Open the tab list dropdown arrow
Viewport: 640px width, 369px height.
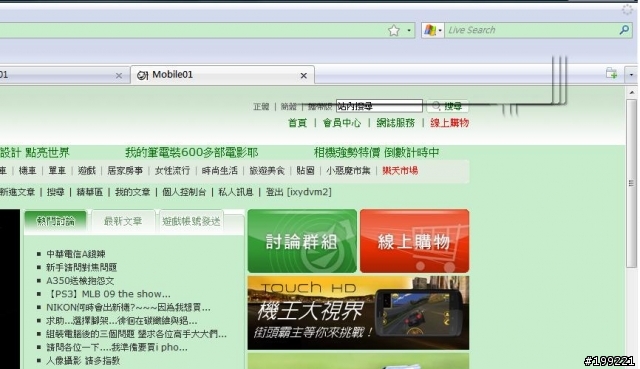631,75
